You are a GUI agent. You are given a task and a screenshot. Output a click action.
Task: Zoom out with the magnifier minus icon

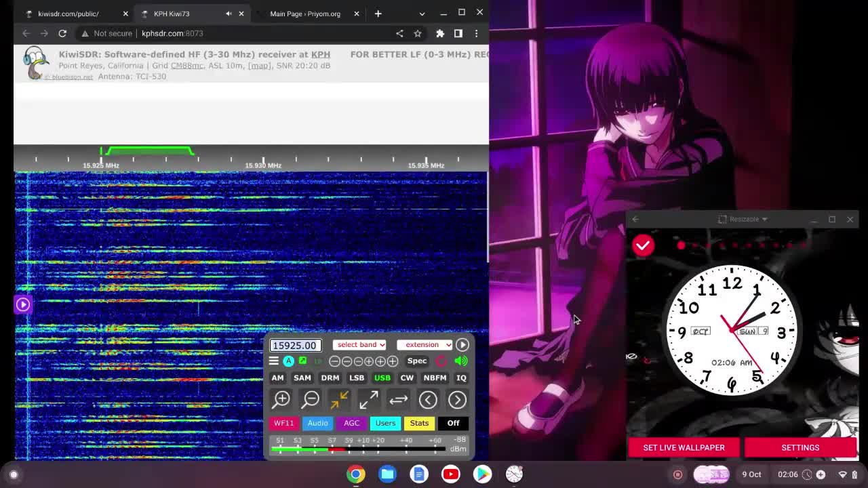click(311, 400)
